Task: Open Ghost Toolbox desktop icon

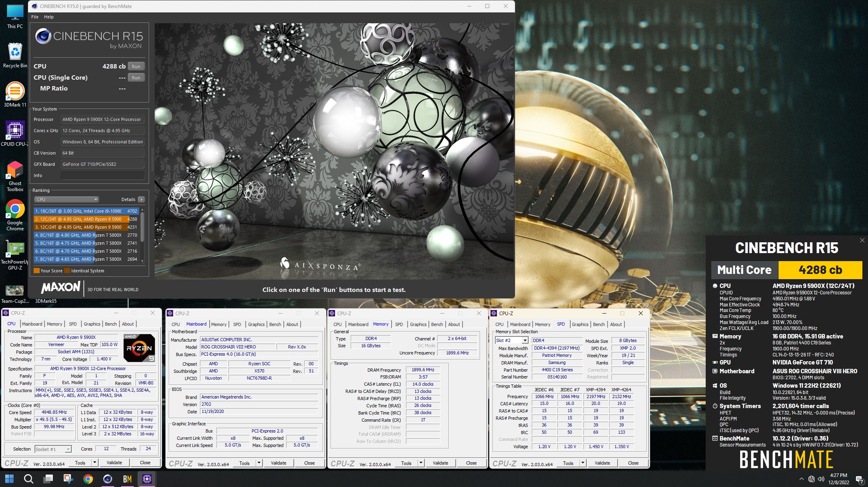Action: (15, 176)
